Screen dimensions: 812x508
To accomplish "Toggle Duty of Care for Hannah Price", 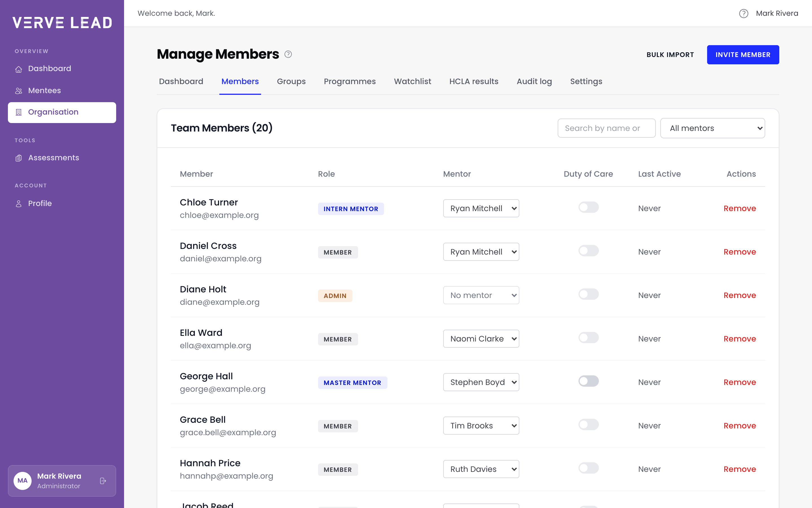I will [588, 468].
